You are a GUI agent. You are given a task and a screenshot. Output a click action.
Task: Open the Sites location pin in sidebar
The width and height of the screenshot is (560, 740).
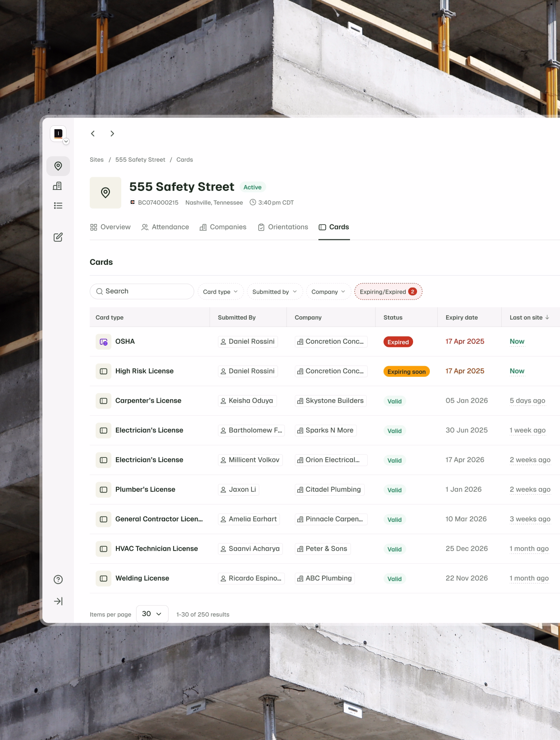point(58,166)
